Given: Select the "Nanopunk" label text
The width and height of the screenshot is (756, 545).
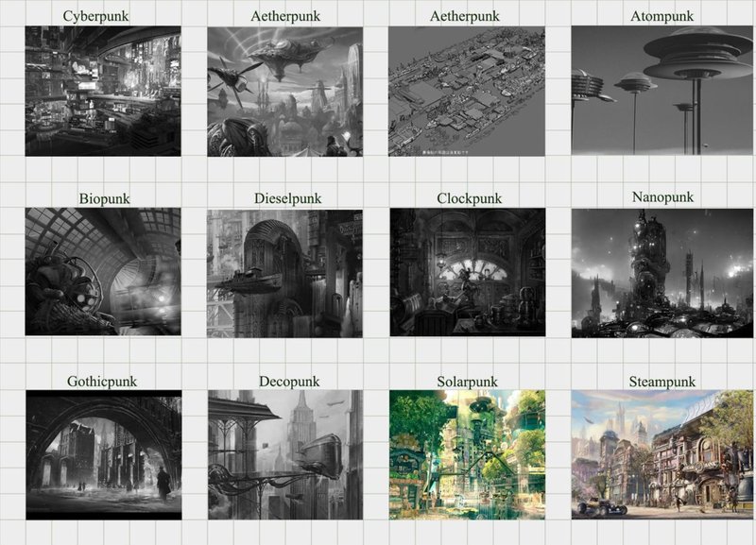Looking at the screenshot, I should [662, 197].
